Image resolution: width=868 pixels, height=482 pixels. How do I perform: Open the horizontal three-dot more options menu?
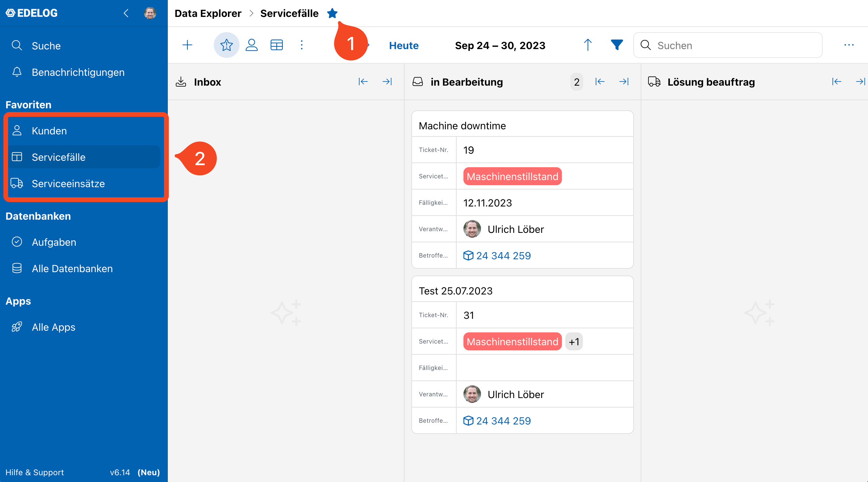pyautogui.click(x=849, y=45)
